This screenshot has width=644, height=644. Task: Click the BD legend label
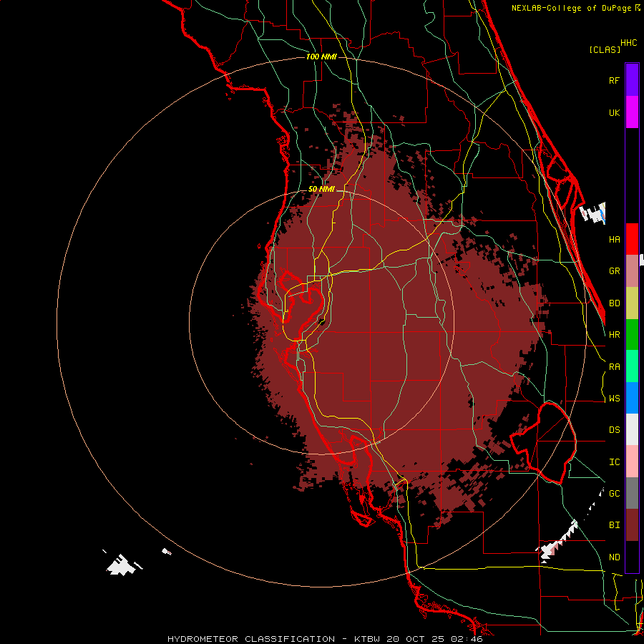pyautogui.click(x=614, y=303)
